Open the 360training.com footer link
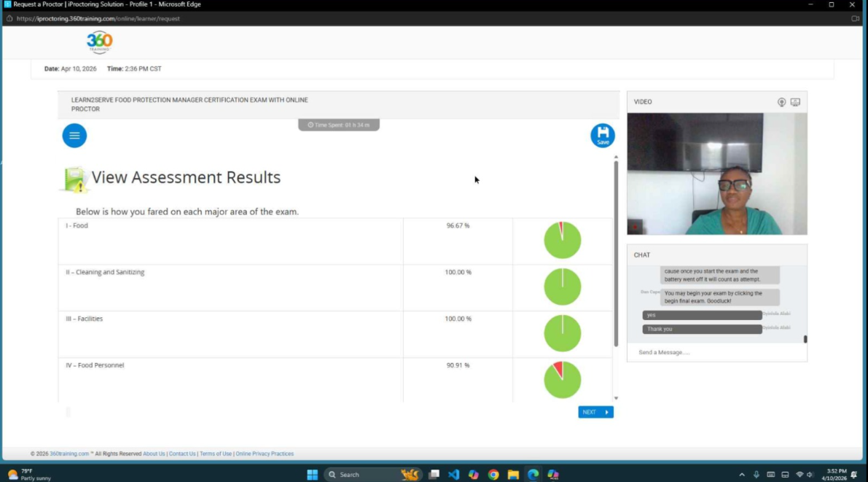Screen dimensions: 868x482 pyautogui.click(x=69, y=454)
